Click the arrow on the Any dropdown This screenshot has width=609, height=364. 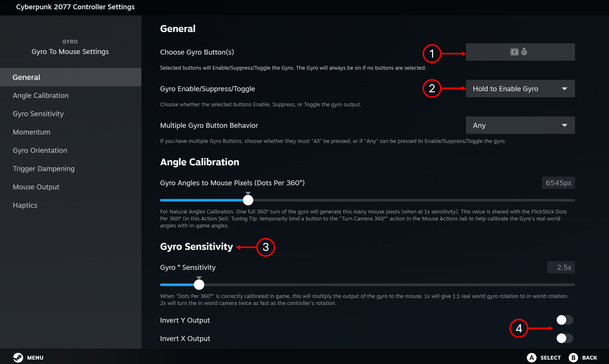tap(564, 125)
